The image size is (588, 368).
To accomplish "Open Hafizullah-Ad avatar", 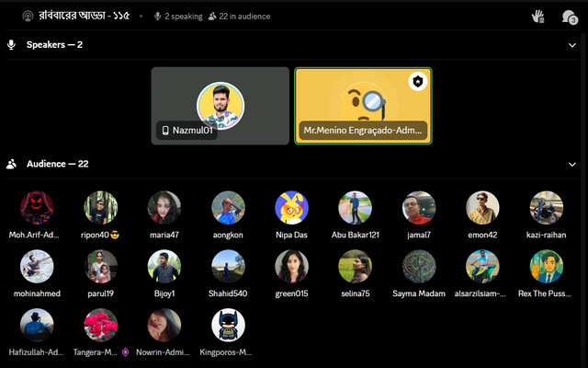I will point(37,325).
